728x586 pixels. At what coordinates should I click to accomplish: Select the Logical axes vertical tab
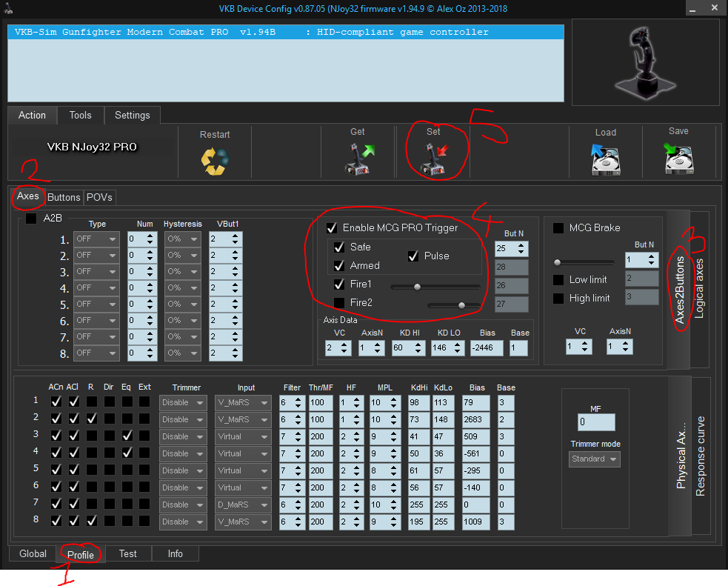699,289
